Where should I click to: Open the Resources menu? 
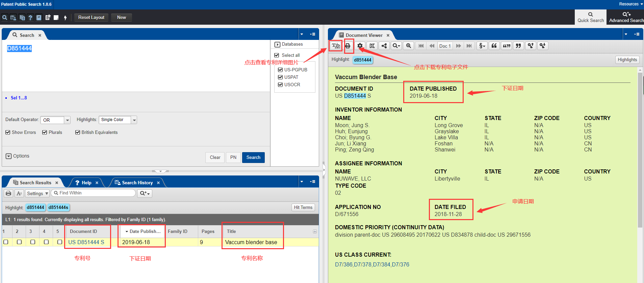630,4
